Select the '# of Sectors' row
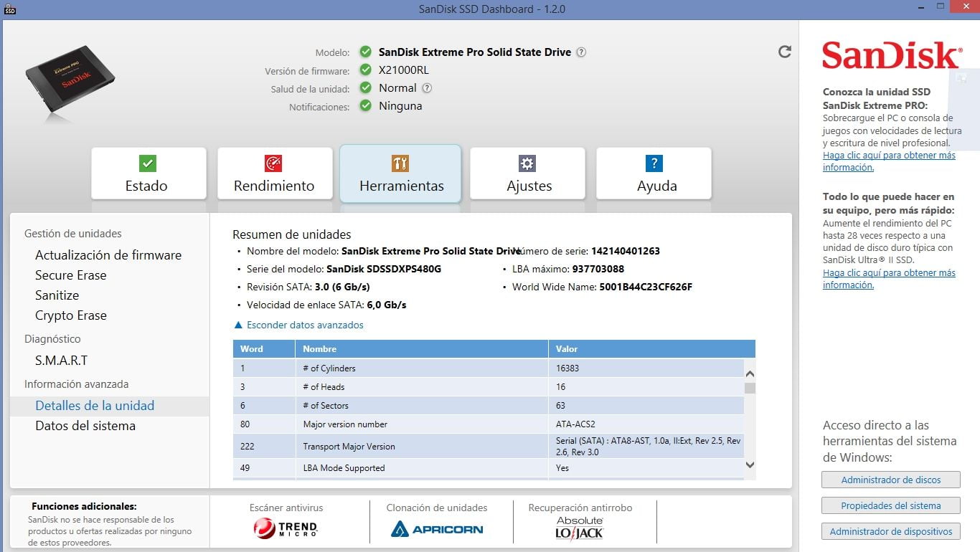 click(488, 405)
